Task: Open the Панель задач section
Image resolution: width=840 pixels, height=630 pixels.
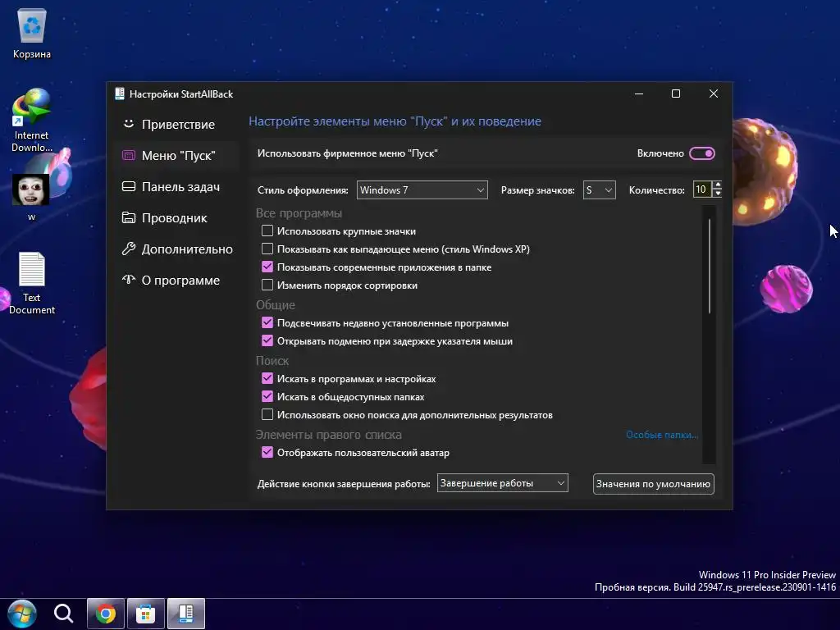Action: tap(177, 186)
